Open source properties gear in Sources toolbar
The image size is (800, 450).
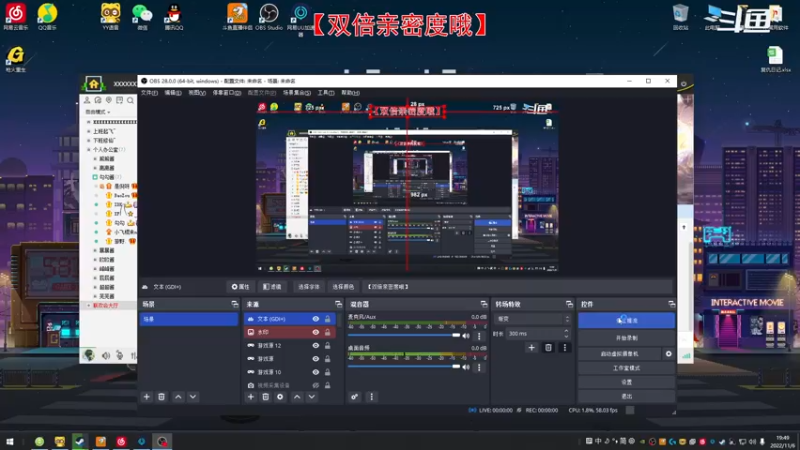(280, 396)
